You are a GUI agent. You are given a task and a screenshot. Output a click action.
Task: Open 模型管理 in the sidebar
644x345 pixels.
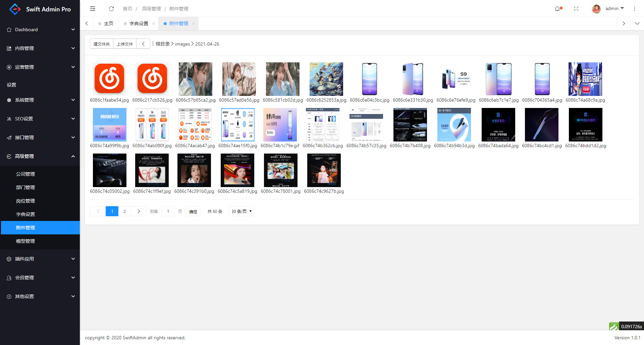point(25,241)
